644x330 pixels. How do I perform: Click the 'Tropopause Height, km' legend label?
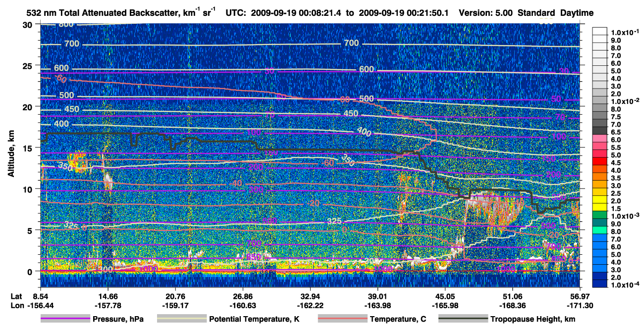(x=533, y=319)
